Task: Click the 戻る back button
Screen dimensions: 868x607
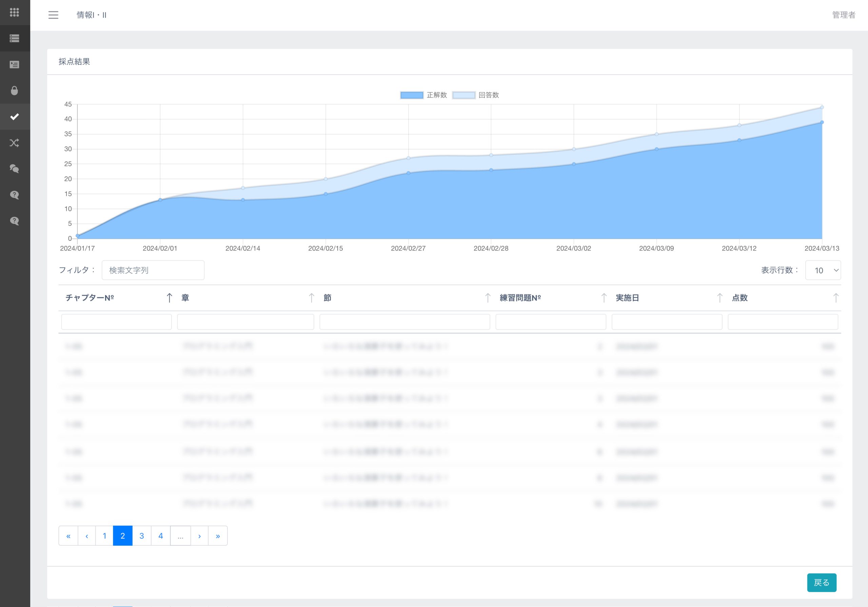Action: point(822,583)
